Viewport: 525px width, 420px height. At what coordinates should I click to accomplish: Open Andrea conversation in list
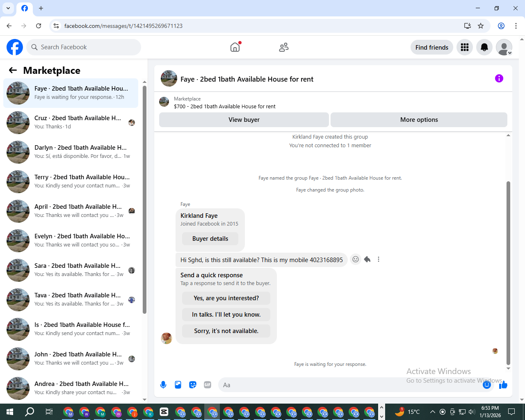(71, 388)
